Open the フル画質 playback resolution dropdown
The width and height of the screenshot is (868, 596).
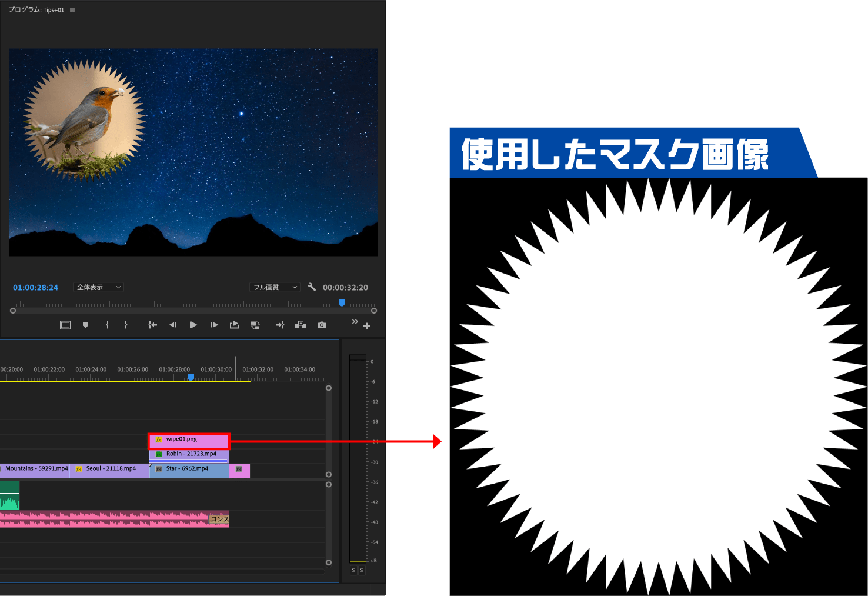click(275, 287)
